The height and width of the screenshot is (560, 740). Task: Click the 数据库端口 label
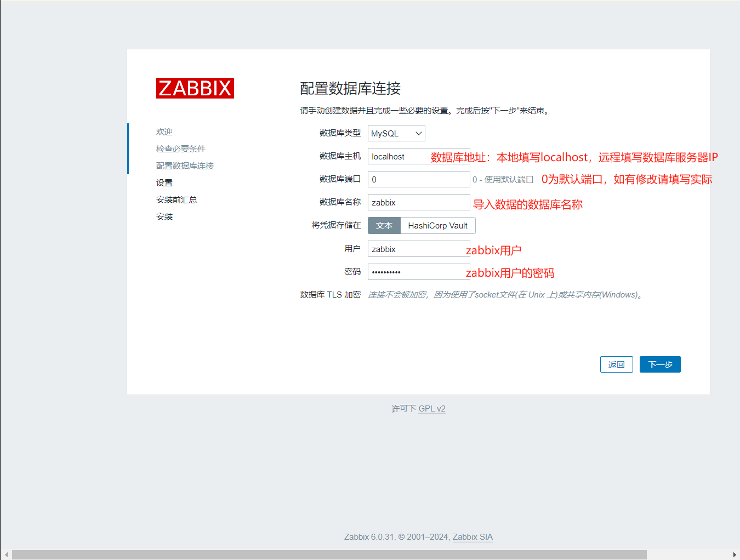pos(340,179)
